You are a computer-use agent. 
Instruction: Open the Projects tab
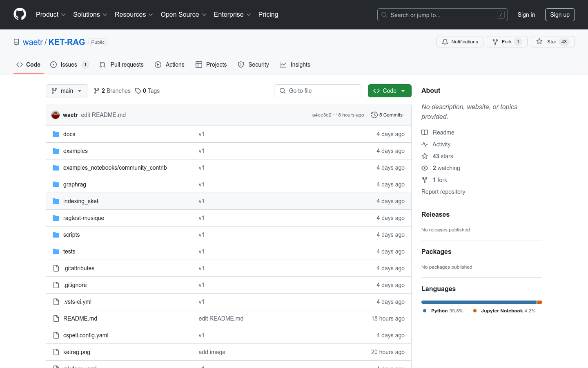[211, 65]
